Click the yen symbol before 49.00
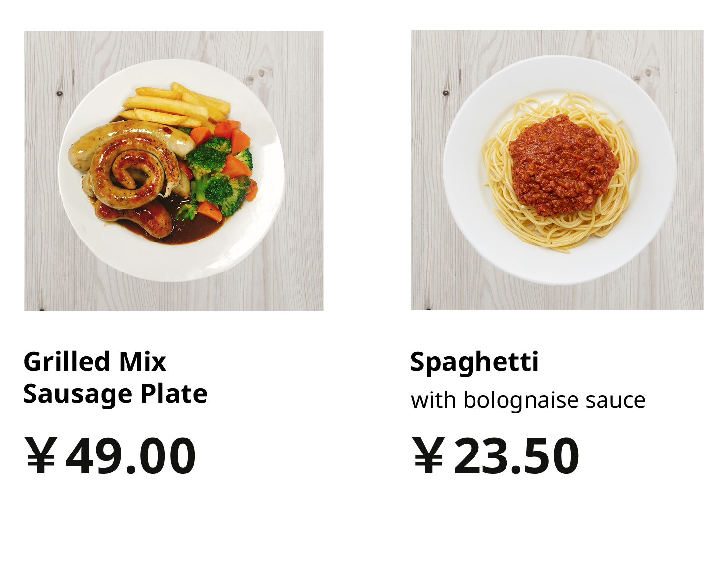 pyautogui.click(x=41, y=455)
